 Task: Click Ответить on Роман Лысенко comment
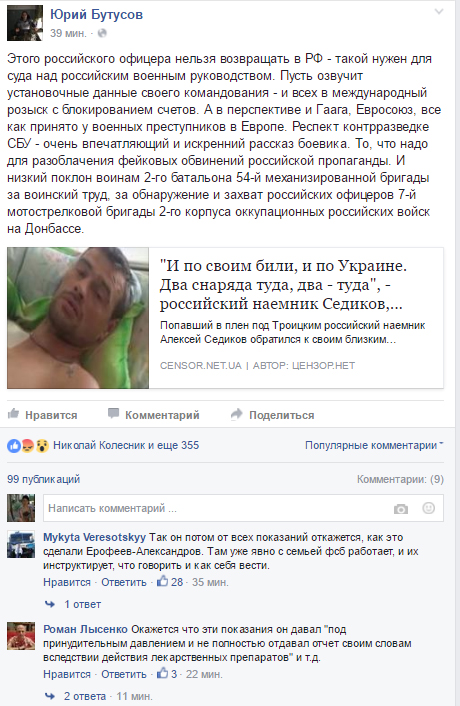124,674
